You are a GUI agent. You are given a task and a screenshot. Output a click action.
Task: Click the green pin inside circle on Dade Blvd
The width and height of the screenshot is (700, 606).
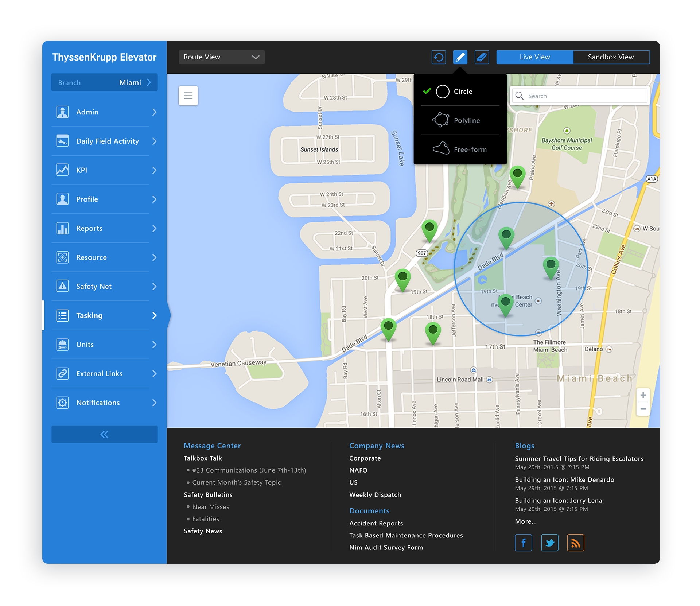pyautogui.click(x=506, y=238)
